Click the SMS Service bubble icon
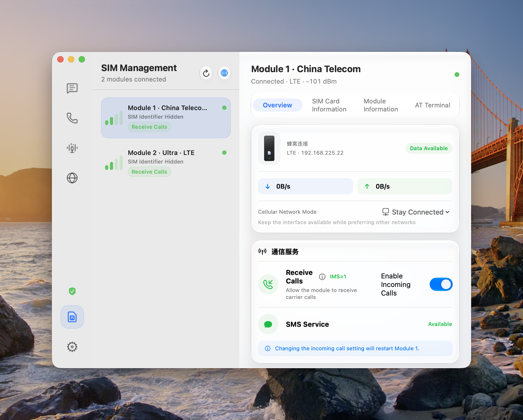Image resolution: width=523 pixels, height=420 pixels. click(x=268, y=324)
